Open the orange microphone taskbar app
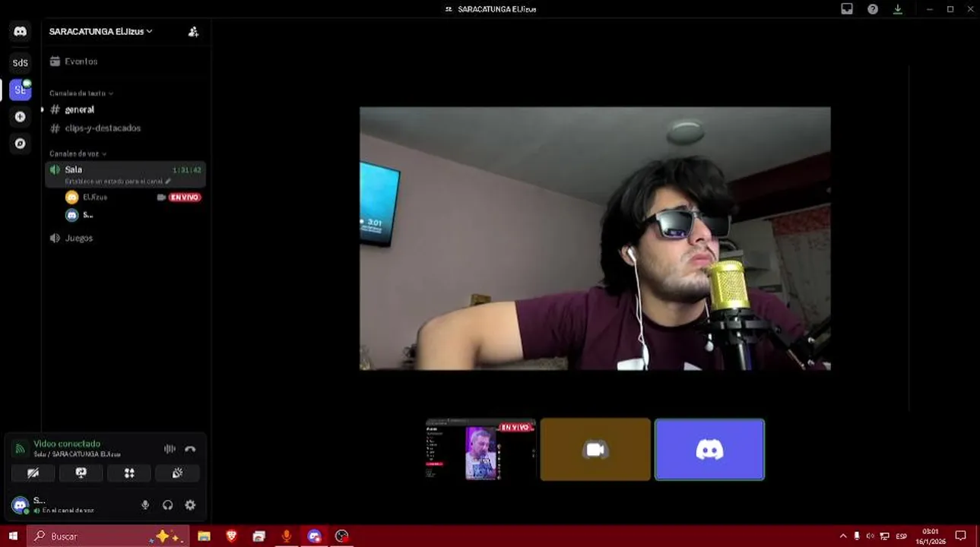Viewport: 980px width, 547px height. (287, 536)
